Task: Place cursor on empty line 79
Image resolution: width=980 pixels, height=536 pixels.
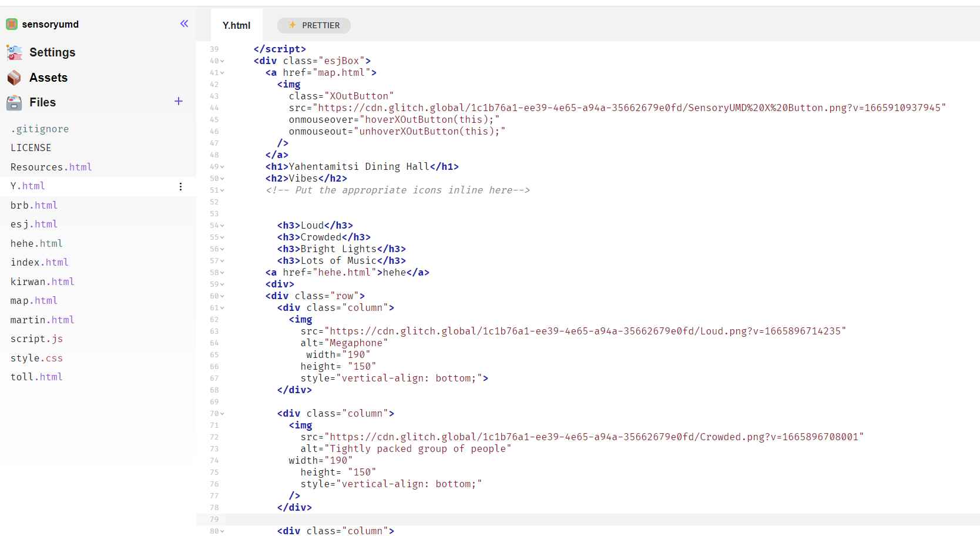Action: point(602,520)
